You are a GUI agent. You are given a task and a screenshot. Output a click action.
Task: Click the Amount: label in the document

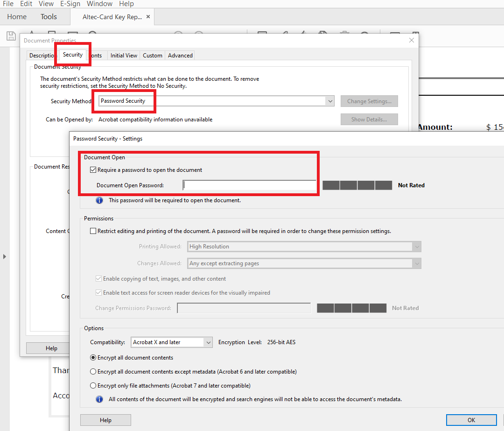(x=435, y=127)
